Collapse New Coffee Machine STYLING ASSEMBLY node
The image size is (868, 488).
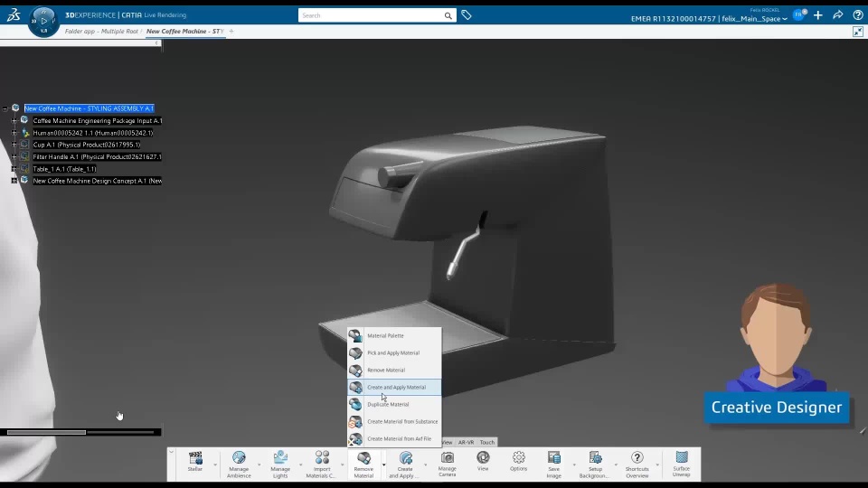point(5,108)
